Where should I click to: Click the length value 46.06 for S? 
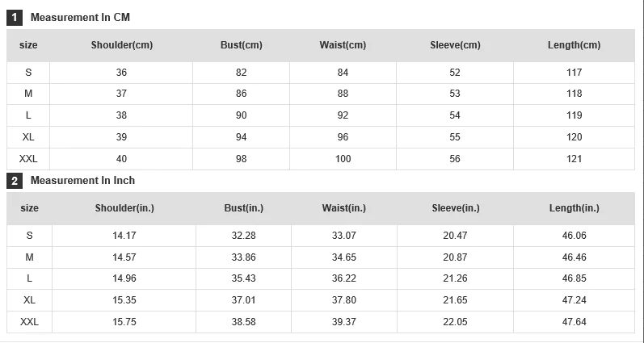pyautogui.click(x=575, y=236)
